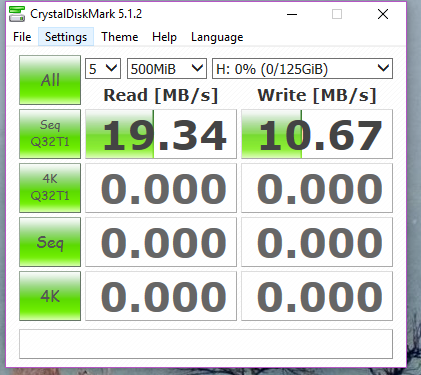Screen dimensions: 421x375
Task: Open the drive dropdown showing H: 0%
Action: click(x=302, y=69)
